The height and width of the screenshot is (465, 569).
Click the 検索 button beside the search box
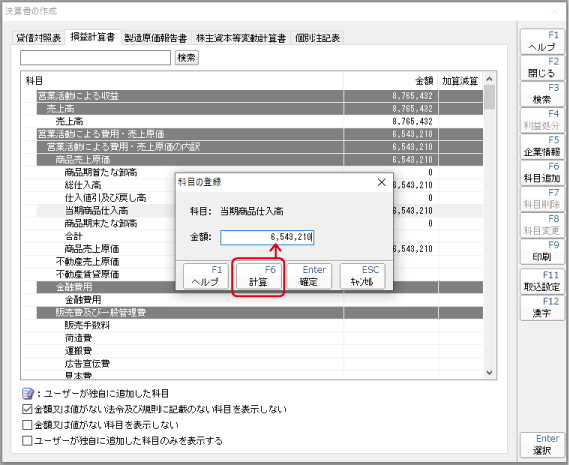pyautogui.click(x=187, y=58)
